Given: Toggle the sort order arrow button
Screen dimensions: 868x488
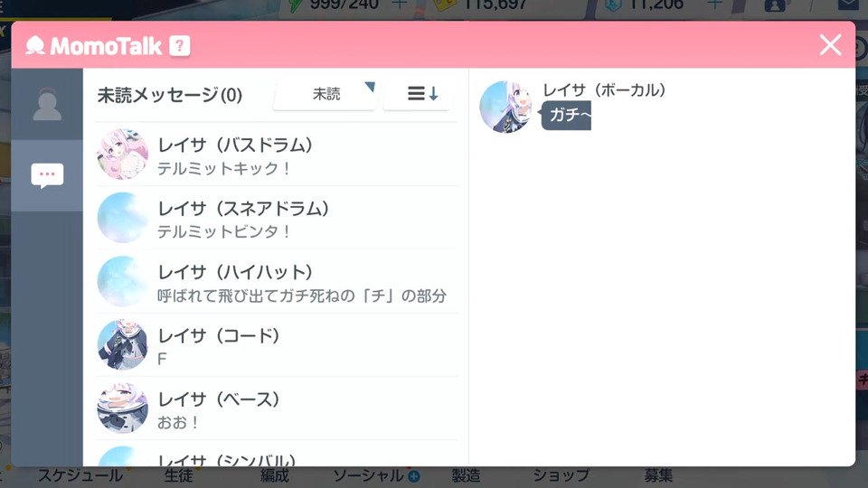Looking at the screenshot, I should [423, 93].
